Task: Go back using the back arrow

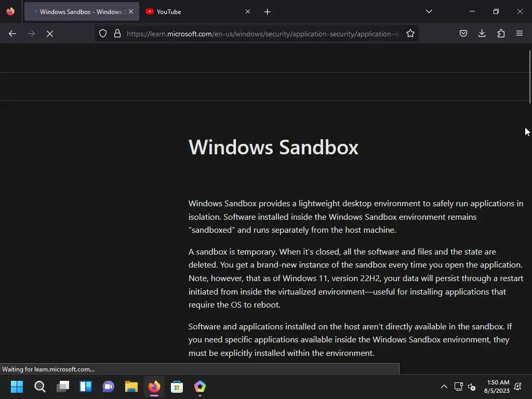Action: pyautogui.click(x=12, y=34)
